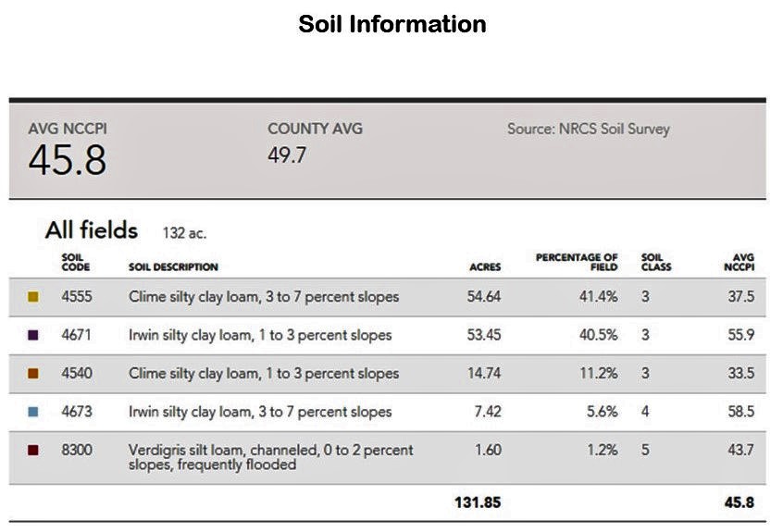This screenshot has width=783, height=532.
Task: Click the dark red swatch for soil 8300
Action: pos(33,451)
